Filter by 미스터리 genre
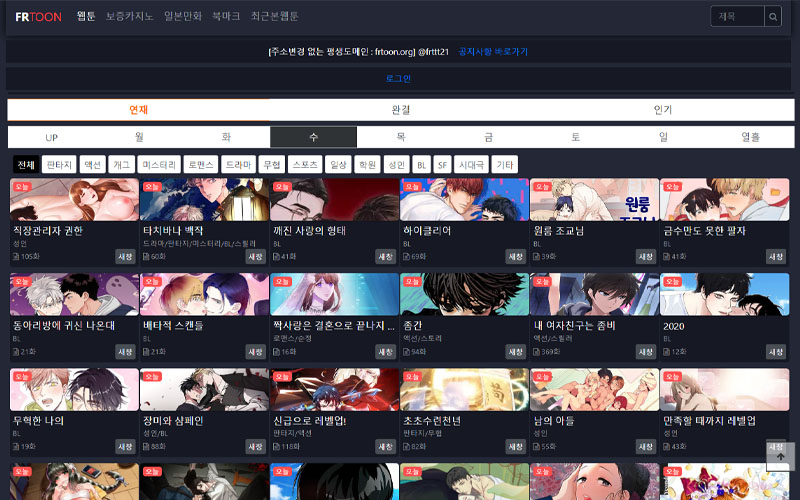The image size is (800, 500). (159, 165)
